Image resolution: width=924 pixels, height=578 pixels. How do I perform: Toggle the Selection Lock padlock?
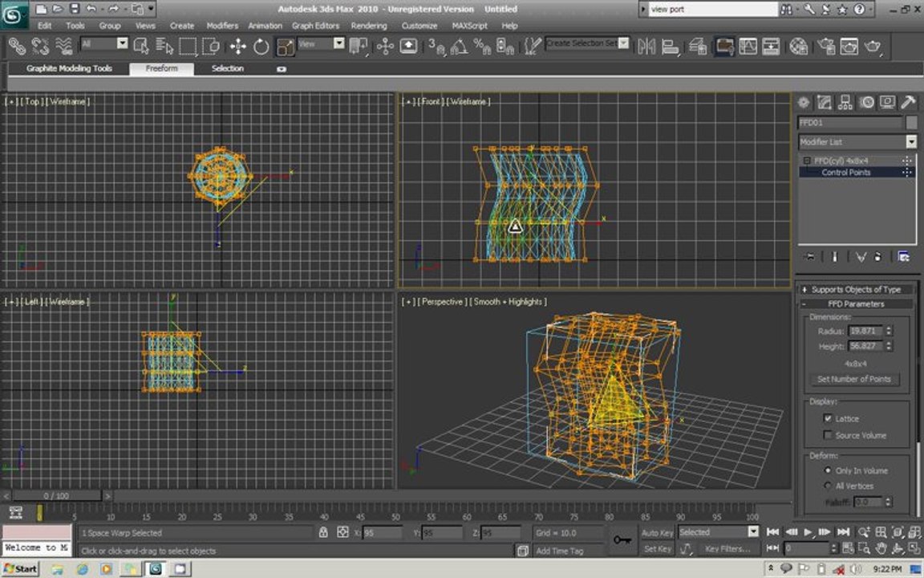(323, 532)
